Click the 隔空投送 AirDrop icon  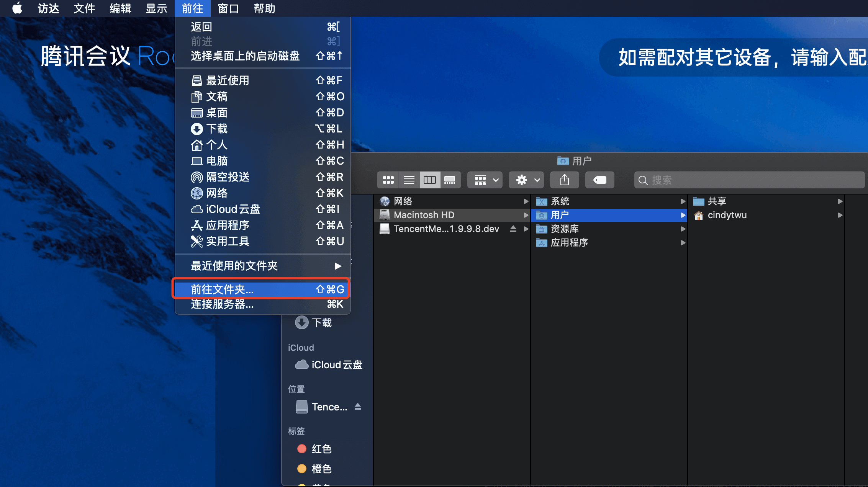tap(197, 177)
